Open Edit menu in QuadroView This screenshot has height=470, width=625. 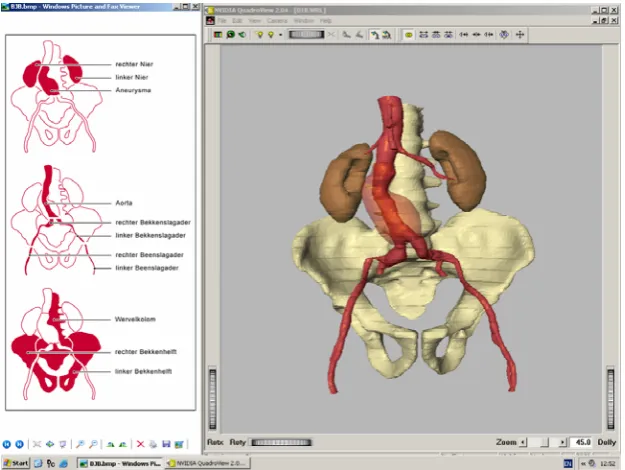(237, 21)
